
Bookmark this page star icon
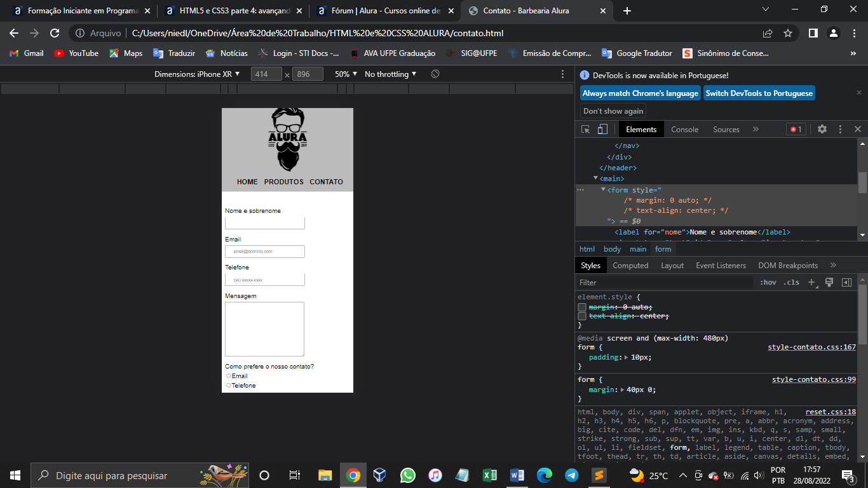(x=788, y=33)
